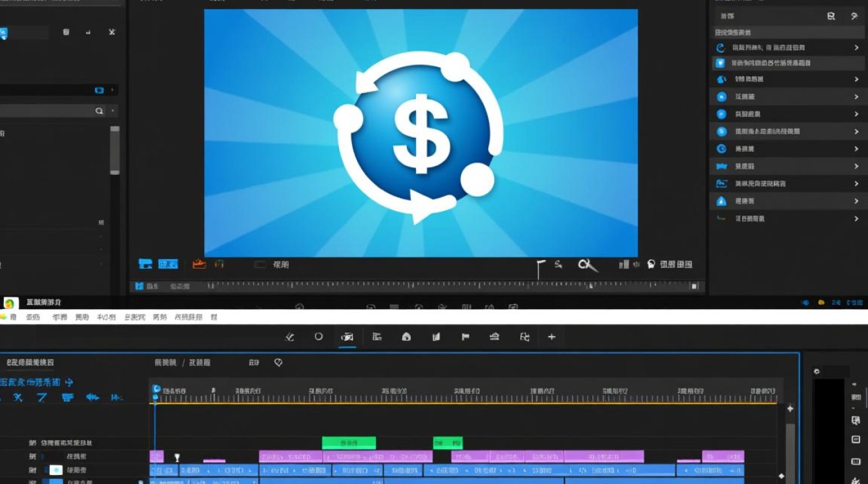Click the X-shaped icon at the left panel's top
The width and height of the screenshot is (868, 484).
click(x=112, y=32)
